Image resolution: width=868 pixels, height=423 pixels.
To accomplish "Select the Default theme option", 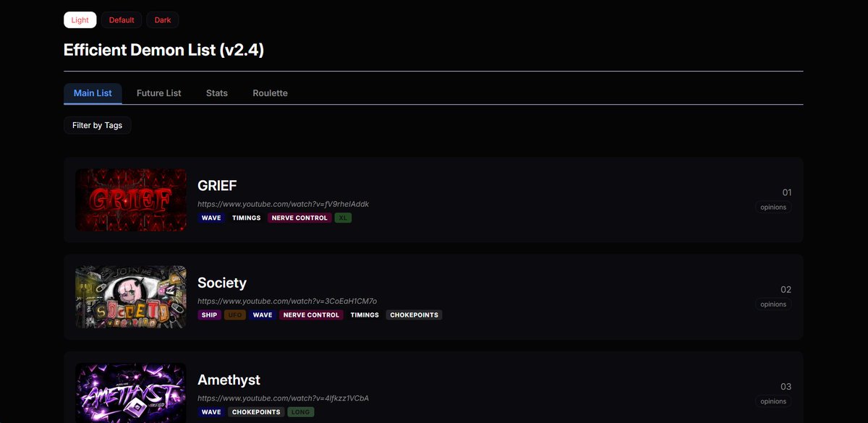I will point(122,20).
